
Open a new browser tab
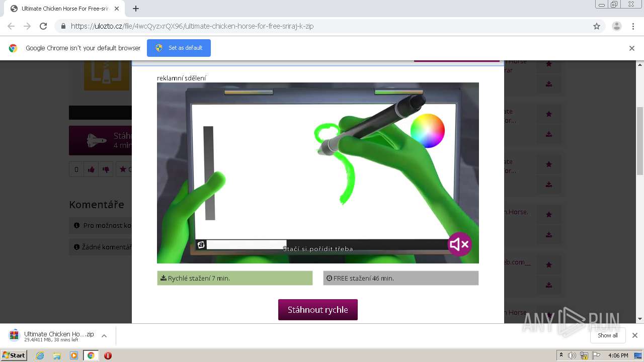(136, 9)
